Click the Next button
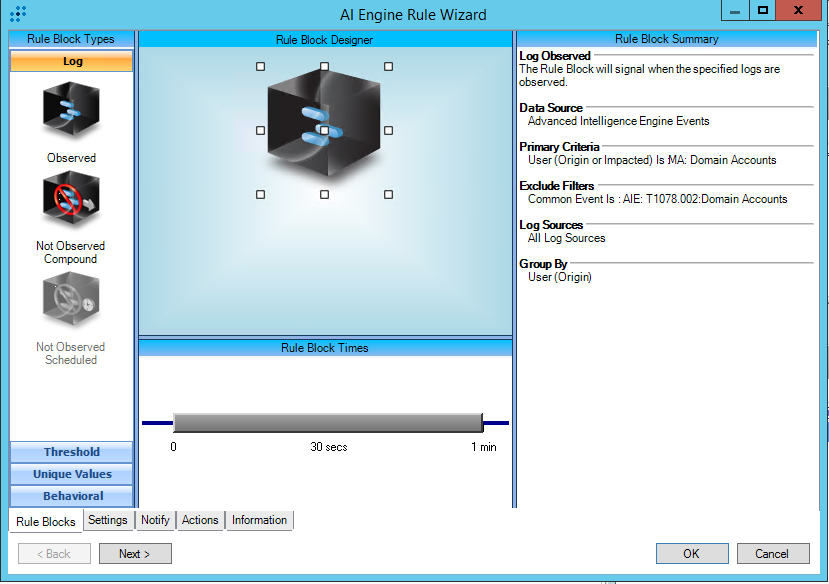Viewport: 829px width, 584px height. [135, 554]
